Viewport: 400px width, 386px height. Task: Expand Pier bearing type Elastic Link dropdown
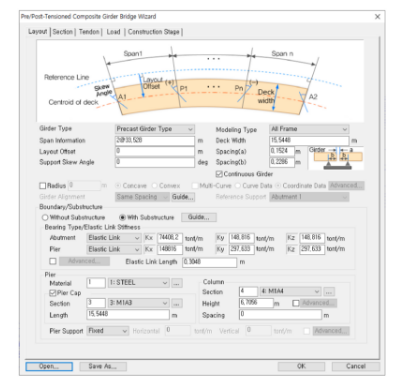tap(114, 249)
